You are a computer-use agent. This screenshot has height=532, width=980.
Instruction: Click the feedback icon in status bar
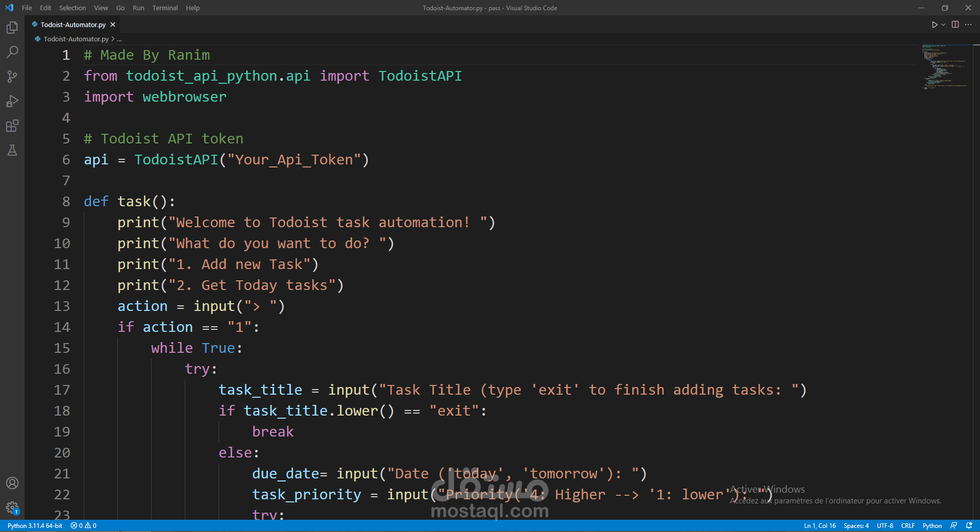953,526
